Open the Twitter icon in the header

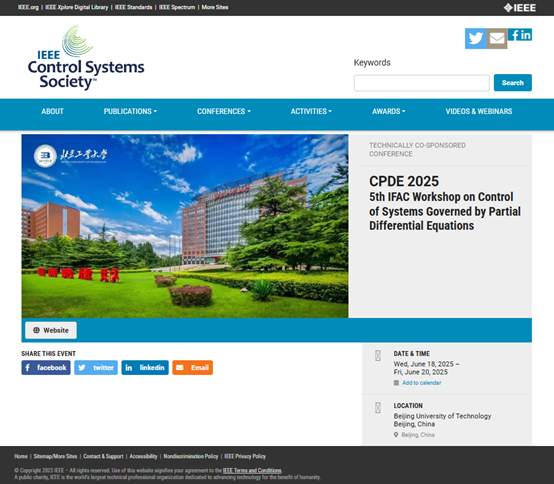[476, 39]
